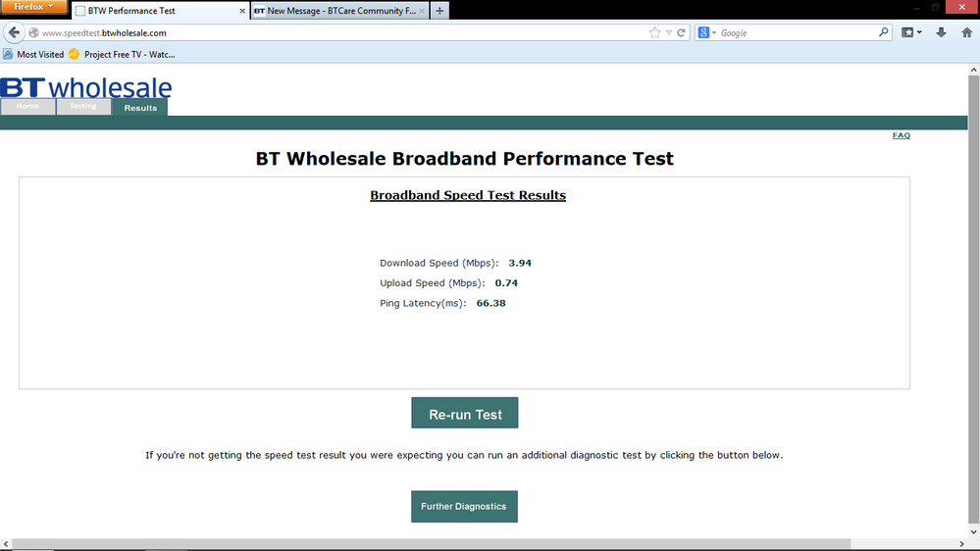The width and height of the screenshot is (980, 551).
Task: Bookmark this page with the star icon
Action: tap(654, 32)
